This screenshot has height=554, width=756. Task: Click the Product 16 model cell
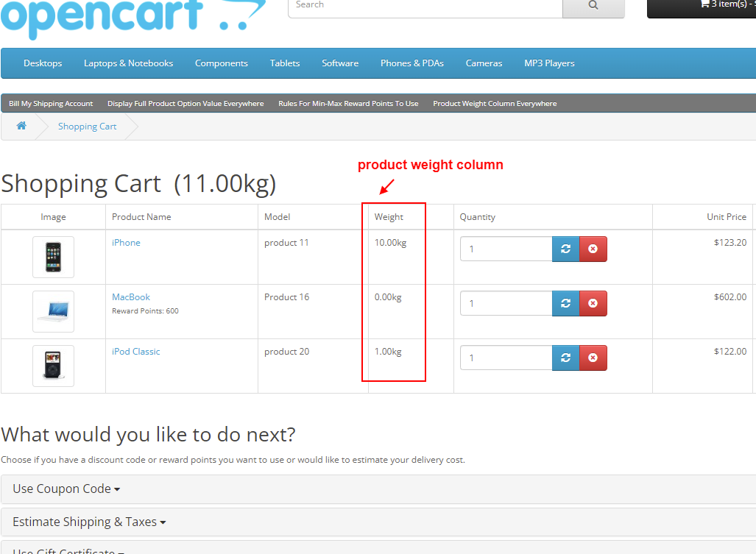(287, 297)
